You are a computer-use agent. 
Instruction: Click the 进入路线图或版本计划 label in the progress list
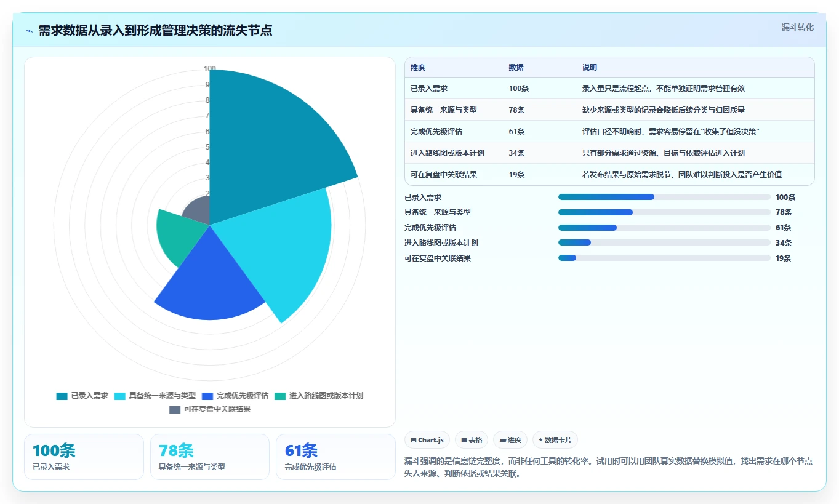coord(441,243)
